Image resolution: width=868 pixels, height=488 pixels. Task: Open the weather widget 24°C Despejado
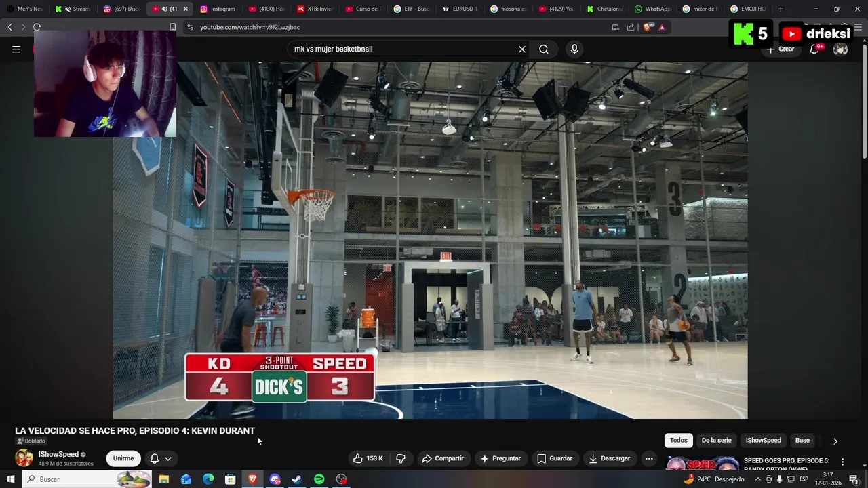pyautogui.click(x=713, y=479)
